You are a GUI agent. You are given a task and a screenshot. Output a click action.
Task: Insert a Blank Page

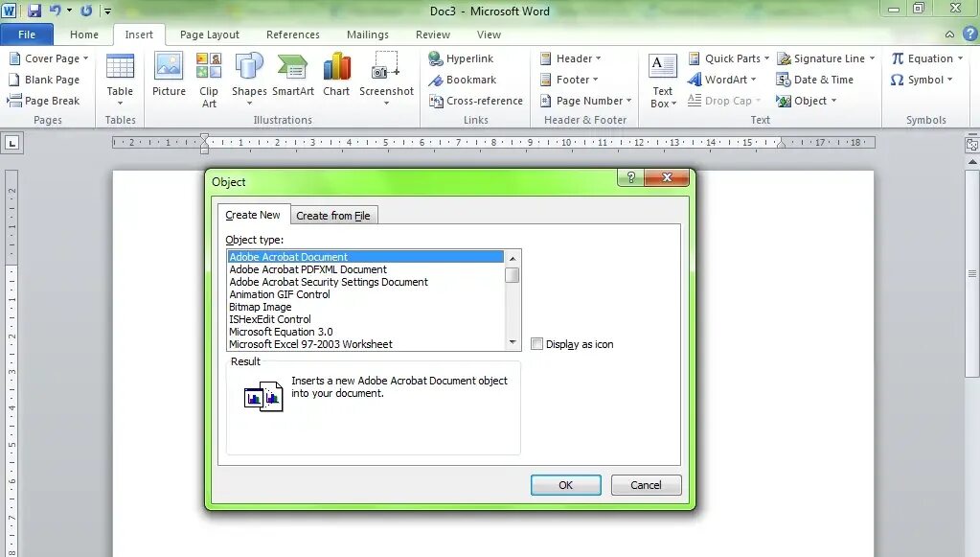click(x=44, y=80)
